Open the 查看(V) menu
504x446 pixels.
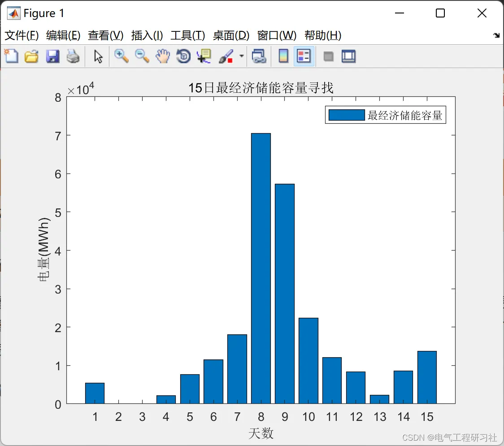pyautogui.click(x=105, y=35)
